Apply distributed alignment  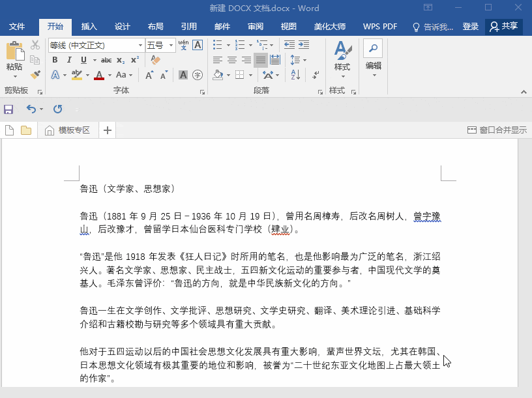[275, 60]
